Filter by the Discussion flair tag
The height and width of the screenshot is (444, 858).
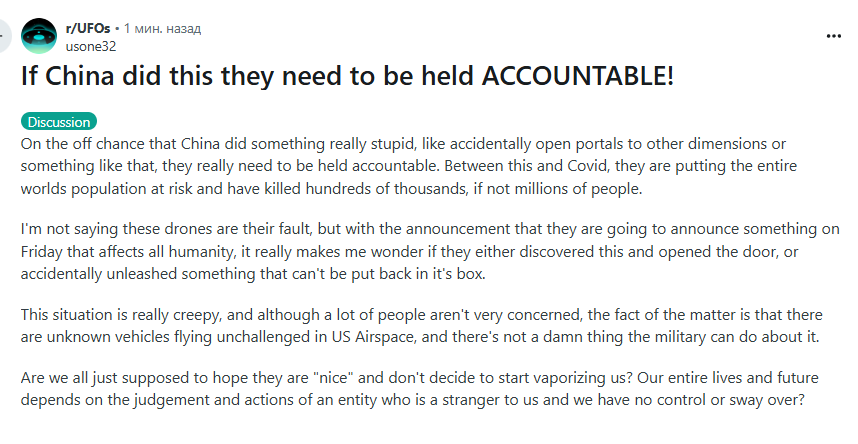point(59,122)
